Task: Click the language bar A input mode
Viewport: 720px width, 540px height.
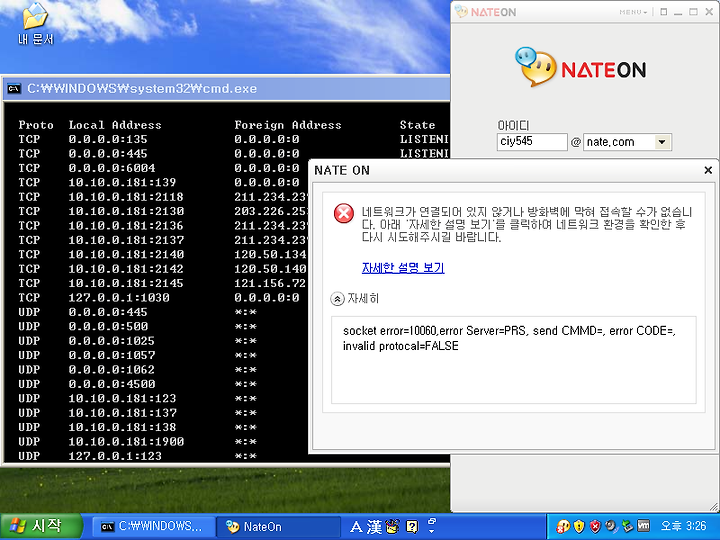Action: 356,527
